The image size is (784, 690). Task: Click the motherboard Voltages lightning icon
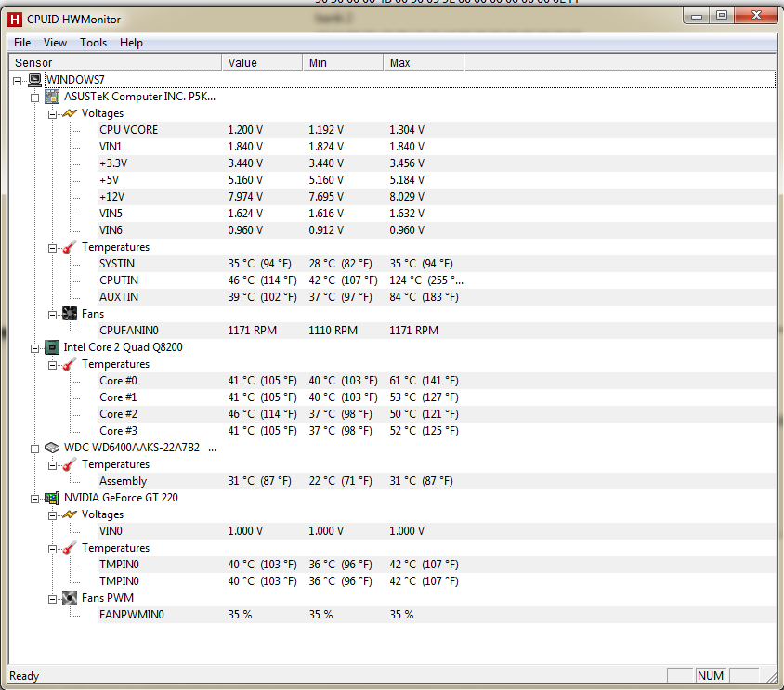pos(70,113)
